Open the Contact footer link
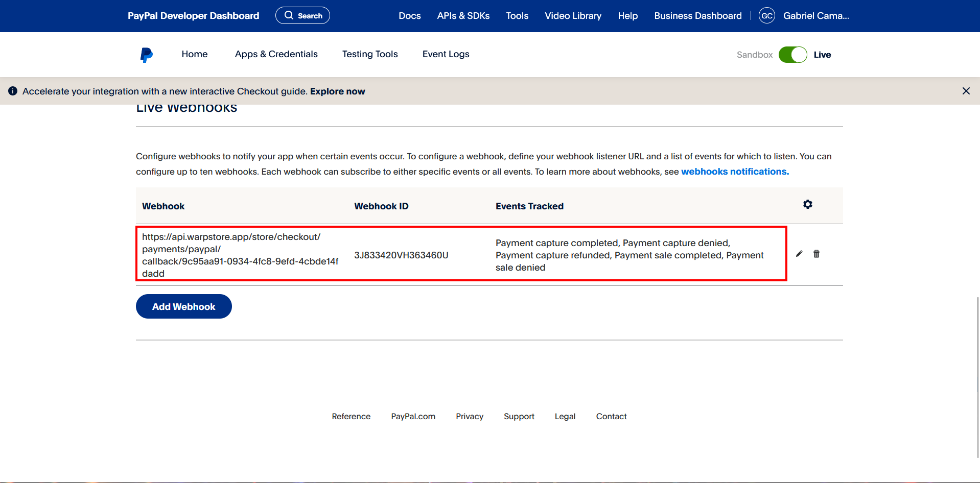The width and height of the screenshot is (980, 483). pos(611,417)
